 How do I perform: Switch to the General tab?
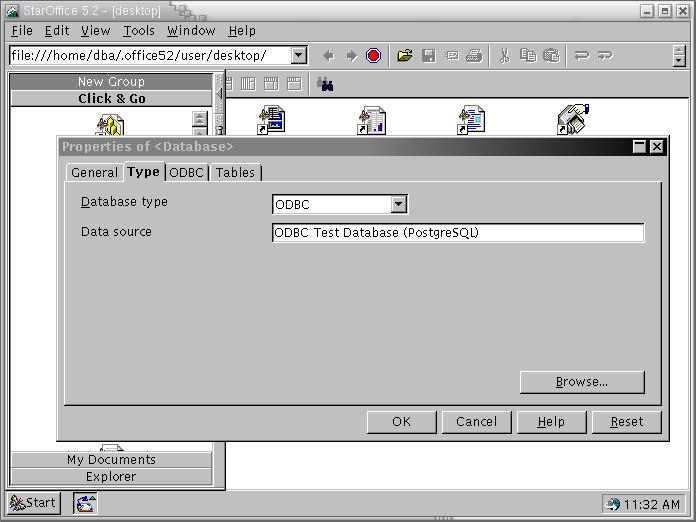pyautogui.click(x=95, y=172)
